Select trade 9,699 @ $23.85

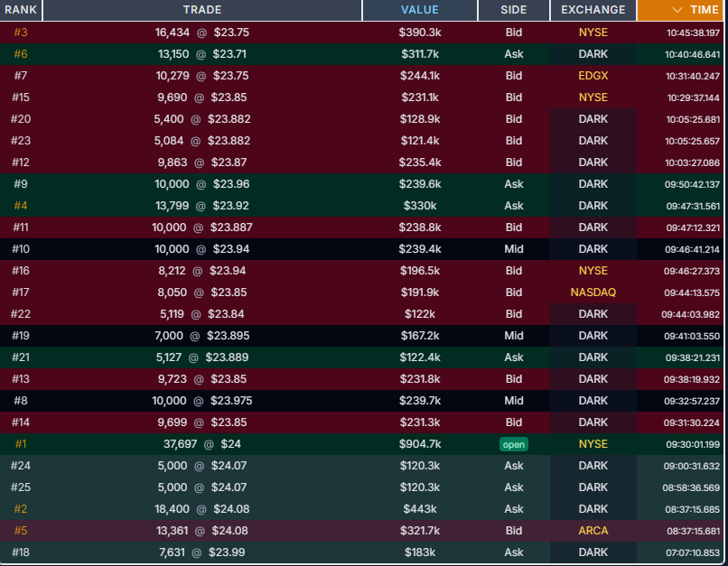point(202,422)
